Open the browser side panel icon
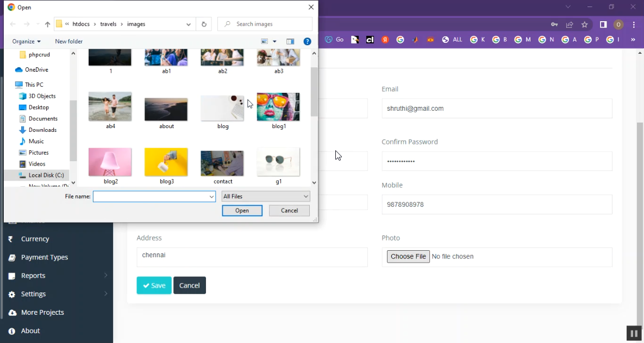 pos(603,24)
